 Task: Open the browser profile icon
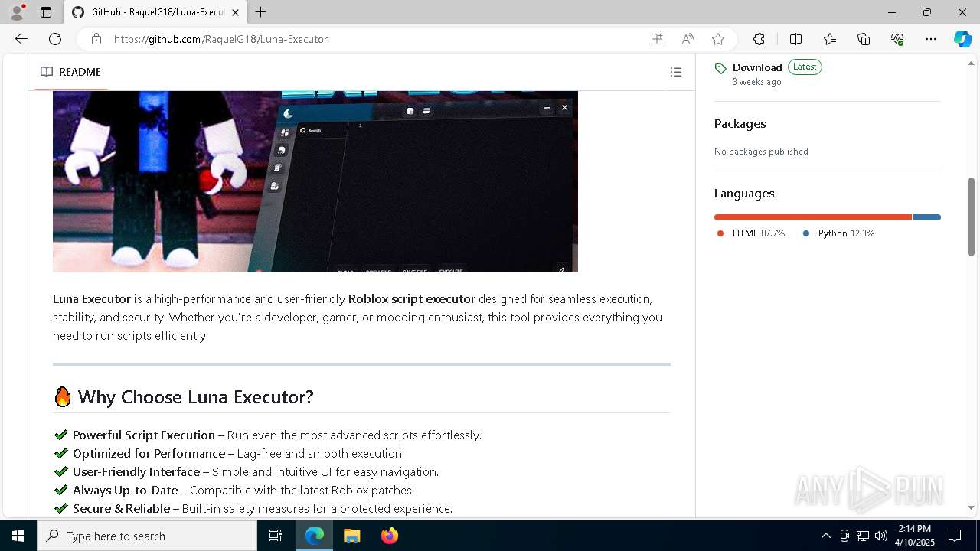(x=17, y=12)
